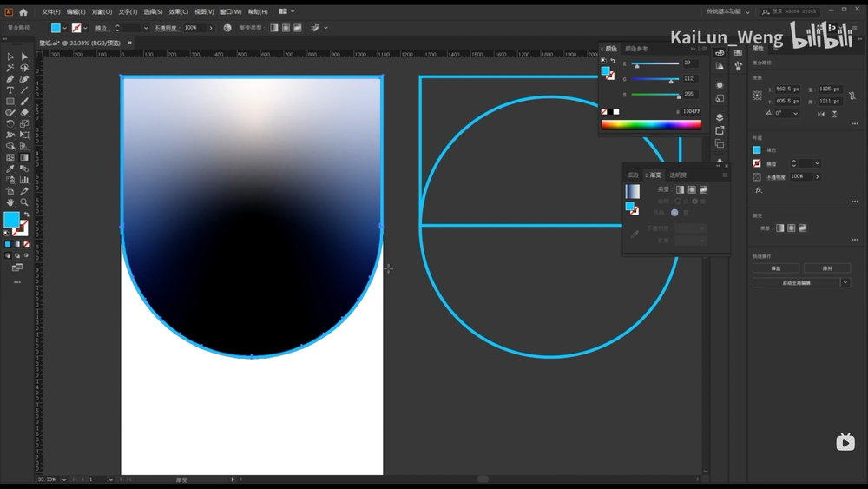Select the Hand tool
The image size is (868, 489).
click(10, 202)
